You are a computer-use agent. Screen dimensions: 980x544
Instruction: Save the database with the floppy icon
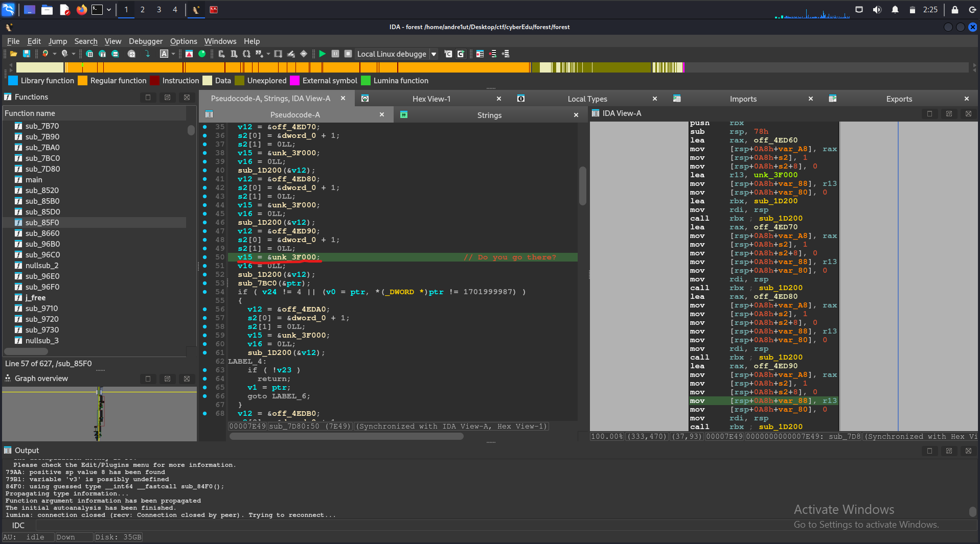click(x=27, y=54)
